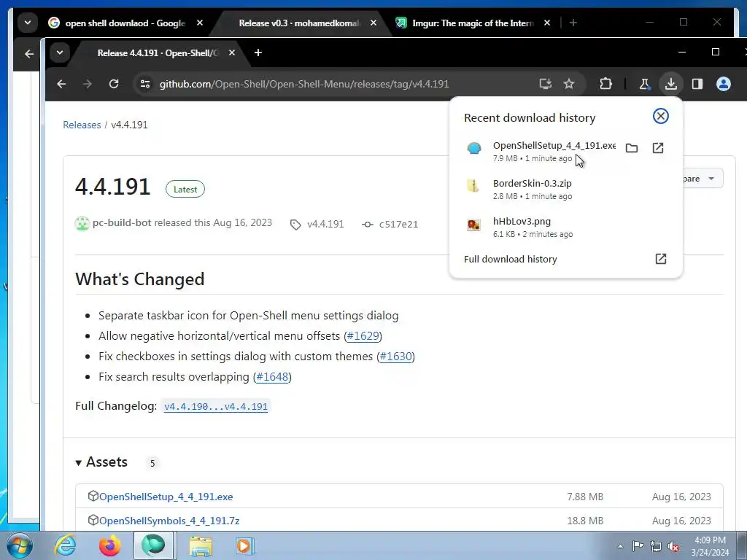The height and width of the screenshot is (560, 747).
Task: Open the Action Center flag icon
Action: click(x=638, y=546)
